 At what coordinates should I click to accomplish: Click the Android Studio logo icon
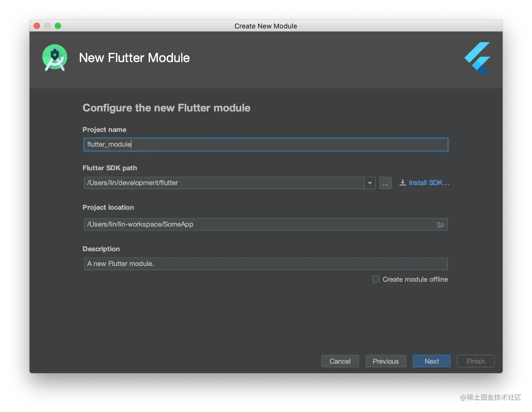click(55, 58)
